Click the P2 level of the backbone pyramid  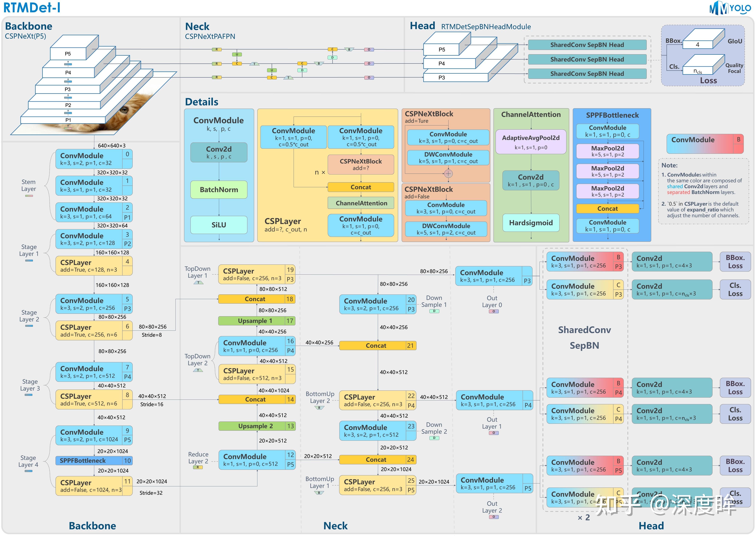point(68,105)
